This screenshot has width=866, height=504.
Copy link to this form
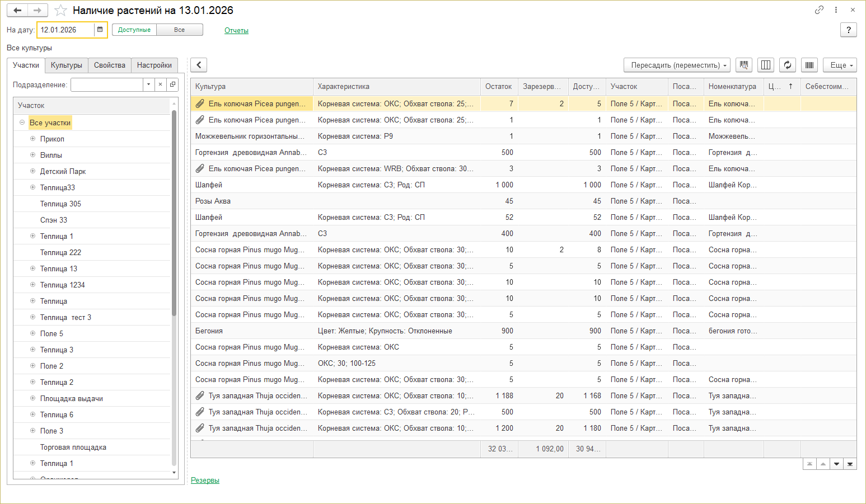[x=819, y=10]
